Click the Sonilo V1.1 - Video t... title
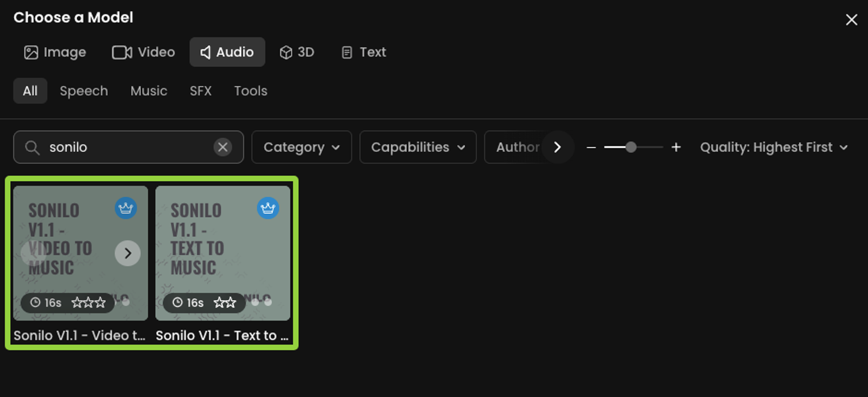The image size is (868, 397). click(x=79, y=335)
